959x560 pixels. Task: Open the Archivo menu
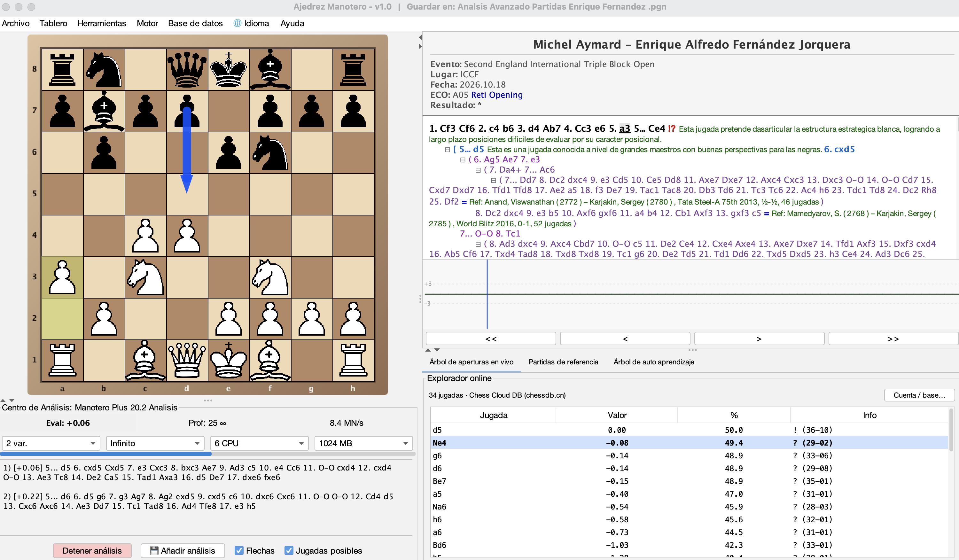pyautogui.click(x=16, y=23)
